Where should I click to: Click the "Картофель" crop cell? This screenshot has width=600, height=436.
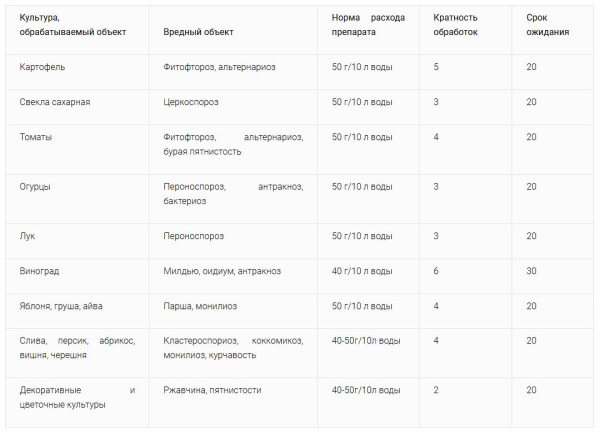click(x=43, y=67)
